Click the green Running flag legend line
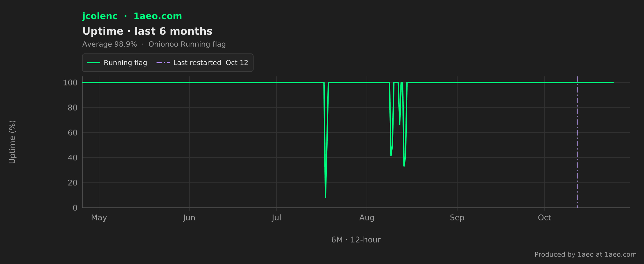 click(x=93, y=63)
